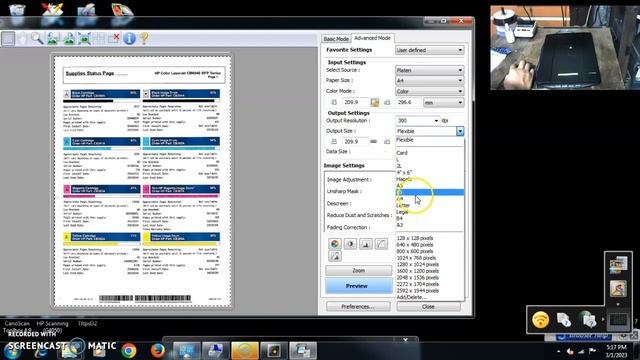Click the webcam overlay showing the scanner
This screenshot has height=360, width=640.
pyautogui.click(x=565, y=47)
